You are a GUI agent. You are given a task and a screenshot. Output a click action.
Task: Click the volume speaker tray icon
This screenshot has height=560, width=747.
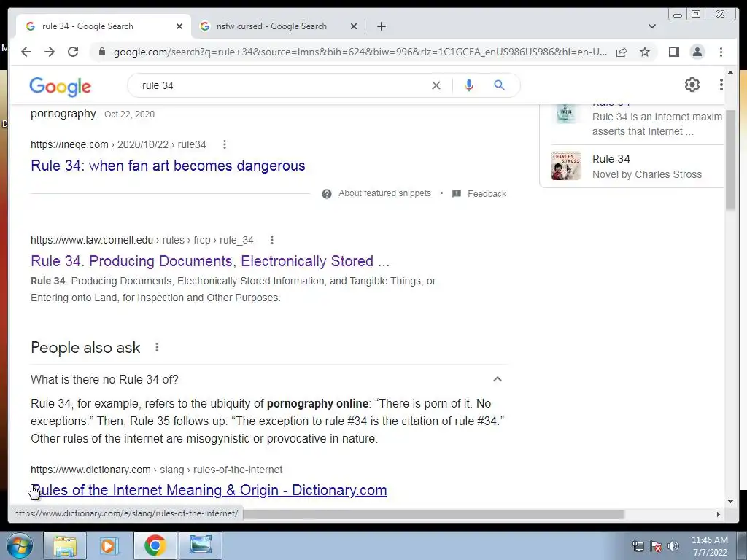(673, 546)
